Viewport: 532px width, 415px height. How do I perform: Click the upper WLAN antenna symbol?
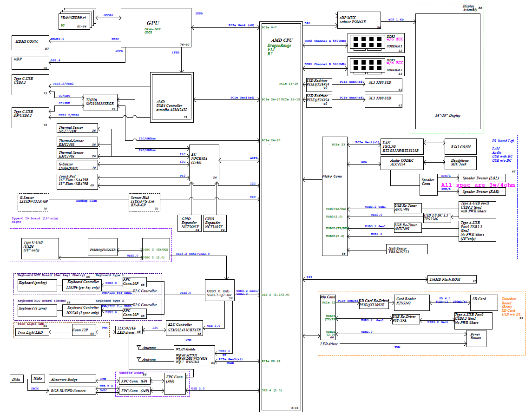pyautogui.click(x=138, y=348)
